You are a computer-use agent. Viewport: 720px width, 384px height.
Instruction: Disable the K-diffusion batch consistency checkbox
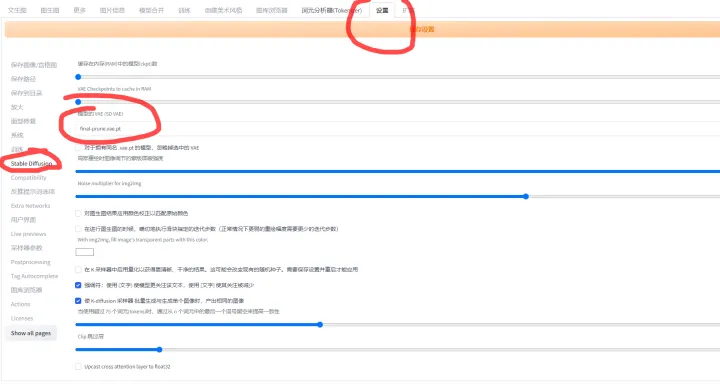point(78,301)
